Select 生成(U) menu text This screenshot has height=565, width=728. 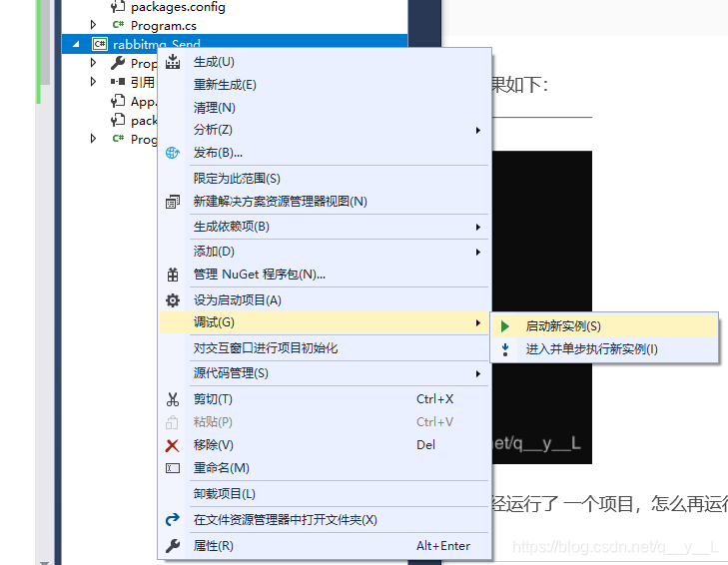coord(214,62)
